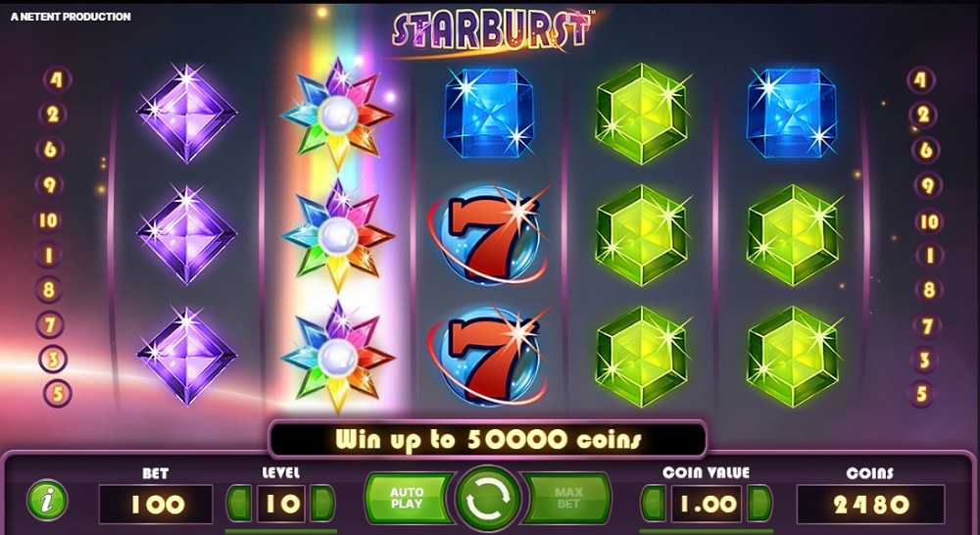Click the Auto Play button

point(408,498)
